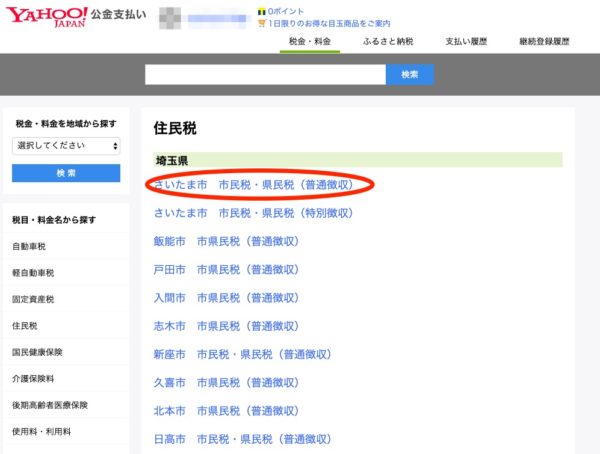Select the 税金・料金 tab
Image resolution: width=600 pixels, height=454 pixels.
click(309, 42)
